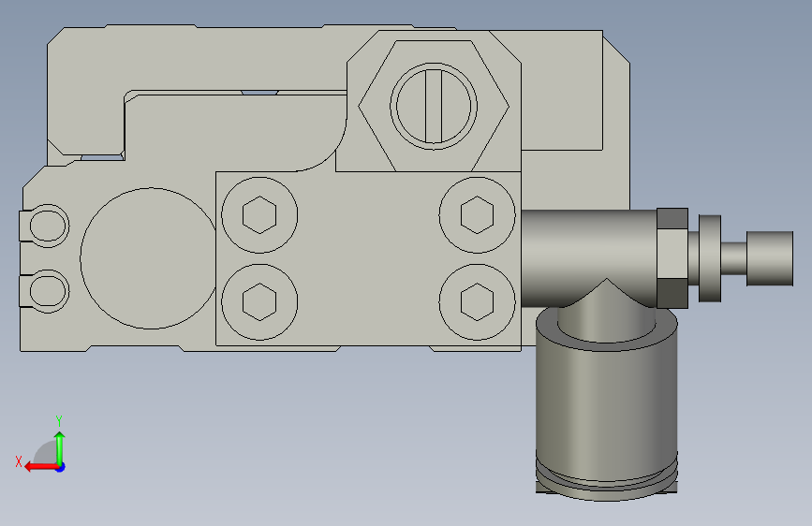Select the lower-left hex socket screw on plate
The height and width of the screenshot is (526, 812).
tap(259, 301)
